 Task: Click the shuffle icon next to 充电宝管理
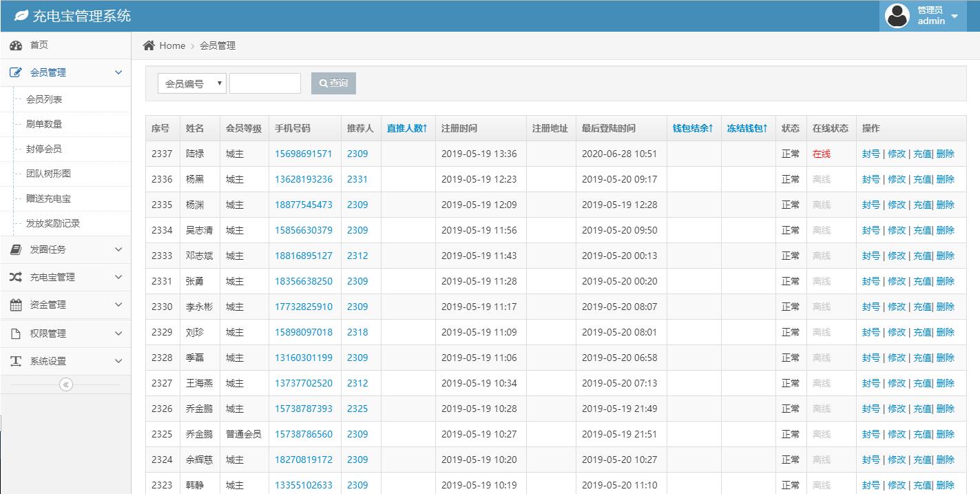pos(15,278)
